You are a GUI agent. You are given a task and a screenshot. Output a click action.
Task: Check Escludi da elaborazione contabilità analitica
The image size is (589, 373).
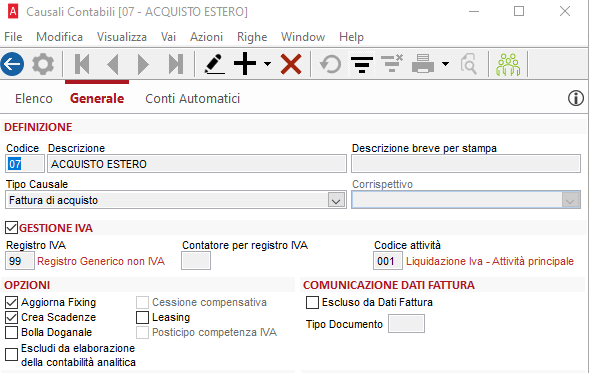pyautogui.click(x=11, y=354)
